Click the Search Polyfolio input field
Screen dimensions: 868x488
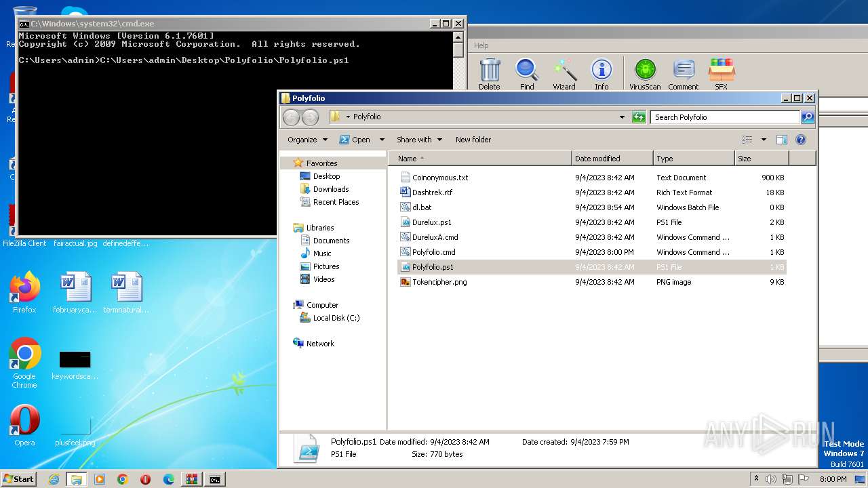(725, 117)
